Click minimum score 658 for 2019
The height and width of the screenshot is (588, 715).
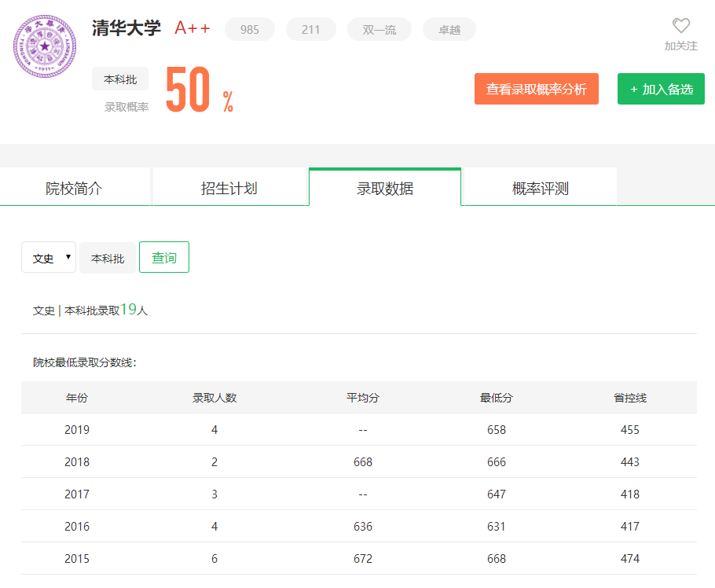[496, 430]
